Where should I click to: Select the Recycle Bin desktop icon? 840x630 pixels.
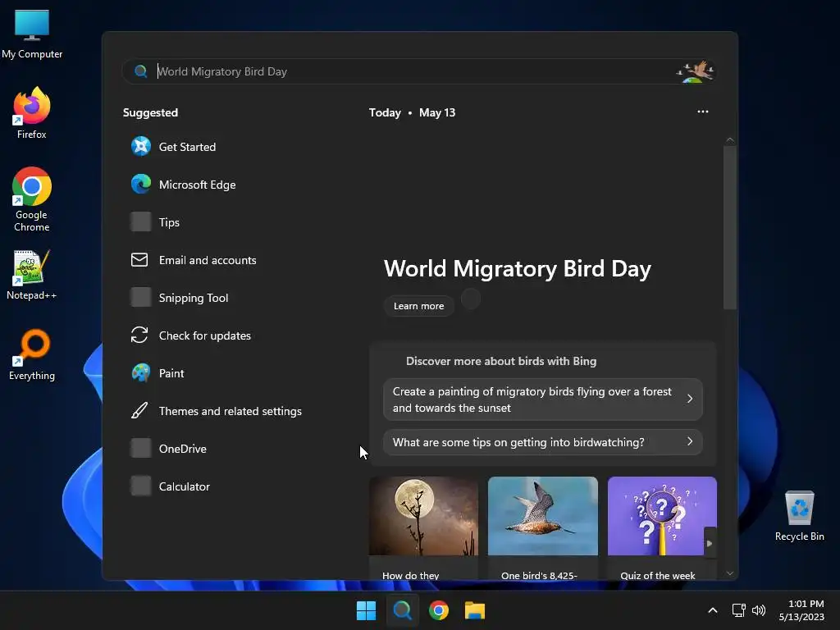[x=799, y=516]
